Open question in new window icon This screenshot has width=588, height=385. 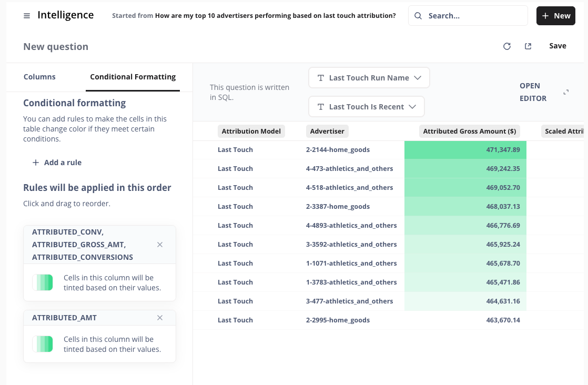click(528, 46)
